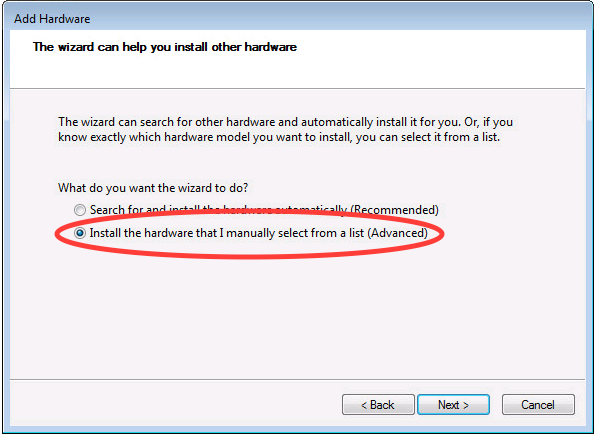This screenshot has height=435, width=598.
Task: Click the word 'Cancel' in the bottom-right button
Action: (x=538, y=405)
